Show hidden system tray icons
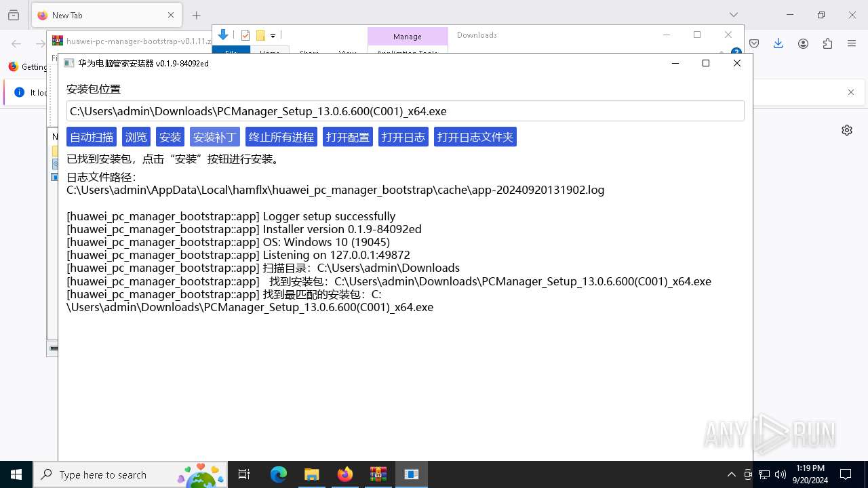Viewport: 868px width, 488px height. [731, 474]
